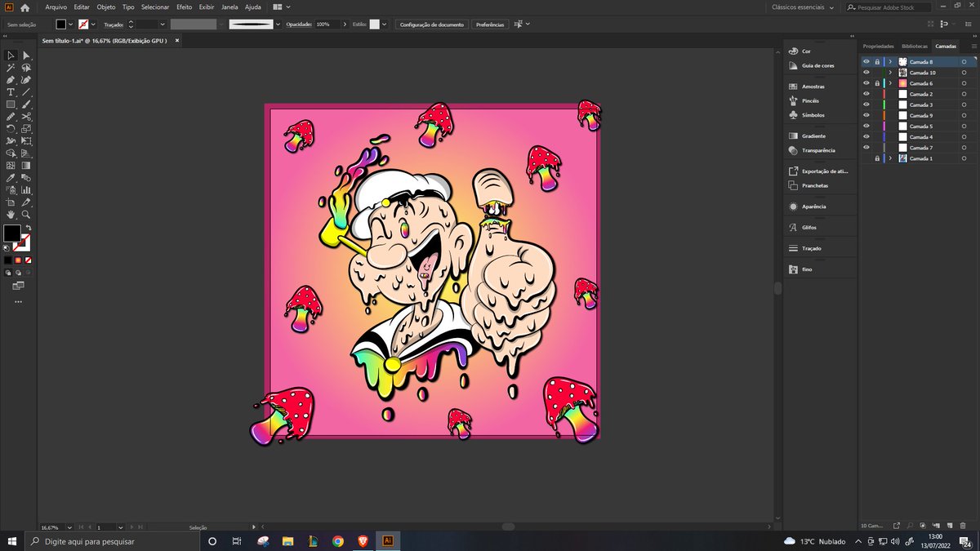Select the Eyedropper tool
This screenshot has height=551, width=980.
point(11,177)
